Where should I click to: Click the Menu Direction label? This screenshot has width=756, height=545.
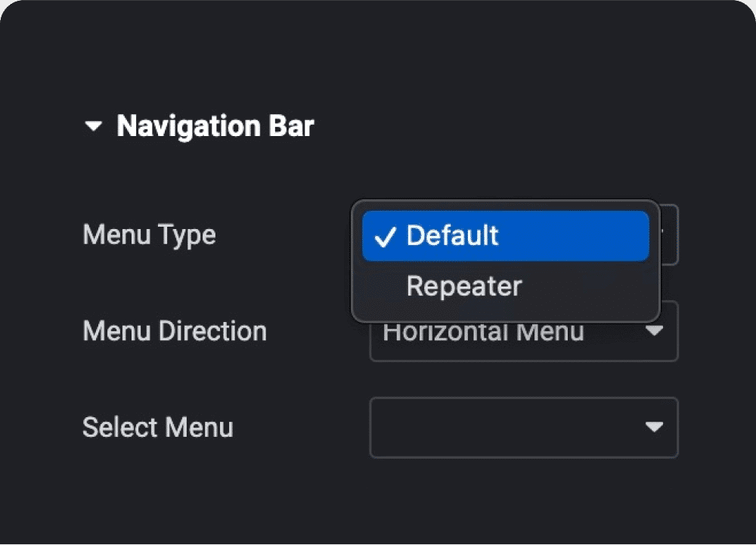(175, 331)
